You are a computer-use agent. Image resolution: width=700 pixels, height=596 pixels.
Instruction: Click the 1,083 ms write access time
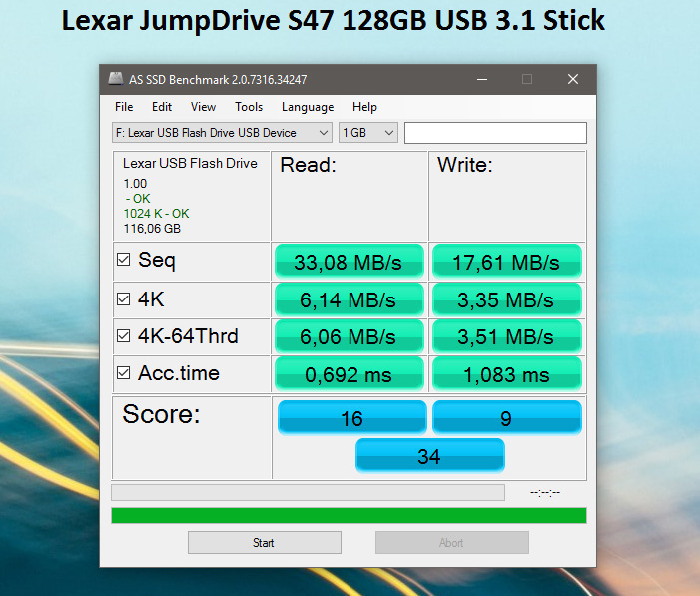coord(506,374)
